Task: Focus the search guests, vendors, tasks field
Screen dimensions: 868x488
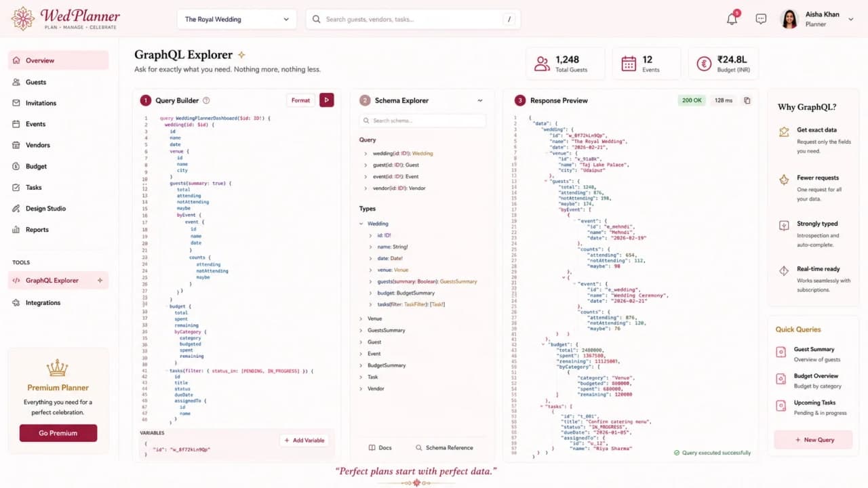Action: (x=413, y=19)
